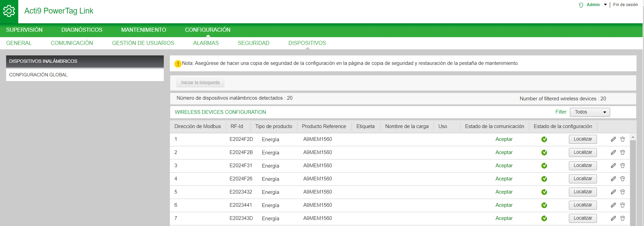Screen dimensions: 644x226
Task: Switch to the SEGURIDAD sub-tab
Action: 253,43
